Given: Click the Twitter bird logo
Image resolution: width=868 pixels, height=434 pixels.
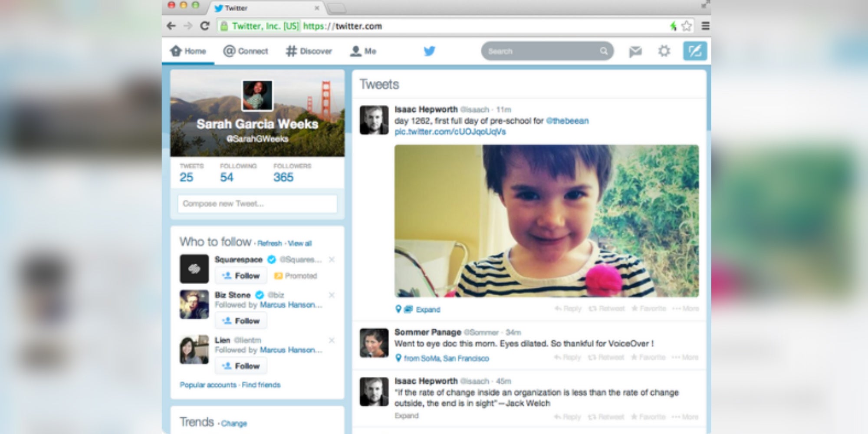Looking at the screenshot, I should (429, 51).
